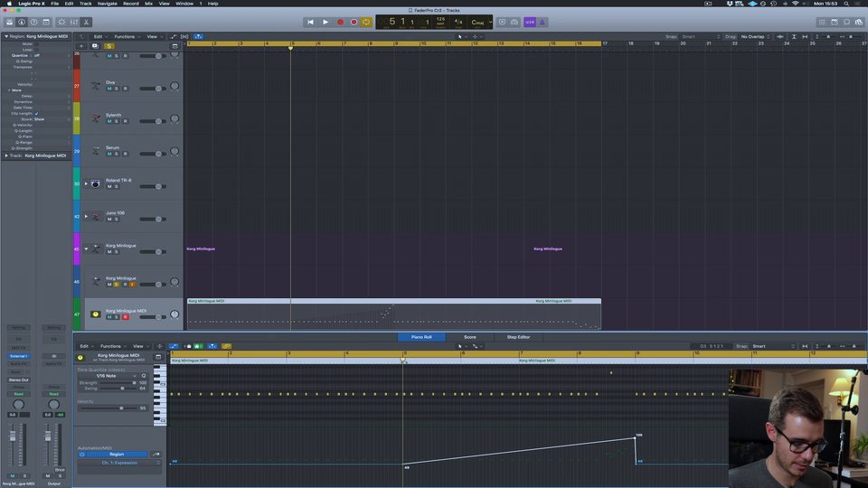Toggle the count-in button
868x488 pixels.
(530, 22)
